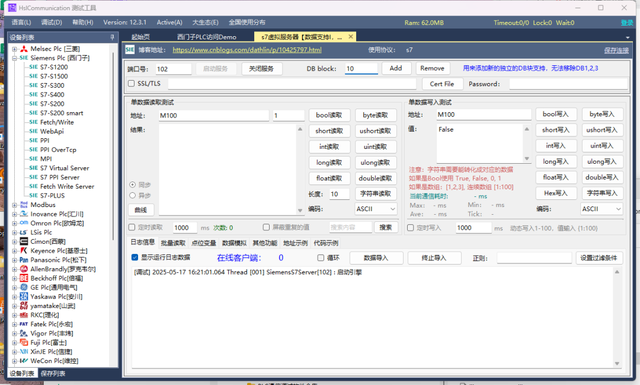The width and height of the screenshot is (640, 385).
Task: Click the WeCon Plc icon
Action: [24, 361]
